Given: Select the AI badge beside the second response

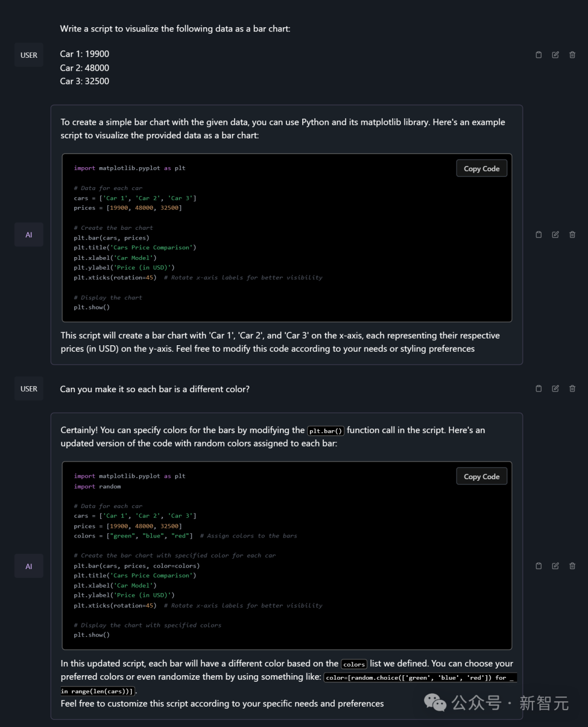Looking at the screenshot, I should pyautogui.click(x=29, y=566).
